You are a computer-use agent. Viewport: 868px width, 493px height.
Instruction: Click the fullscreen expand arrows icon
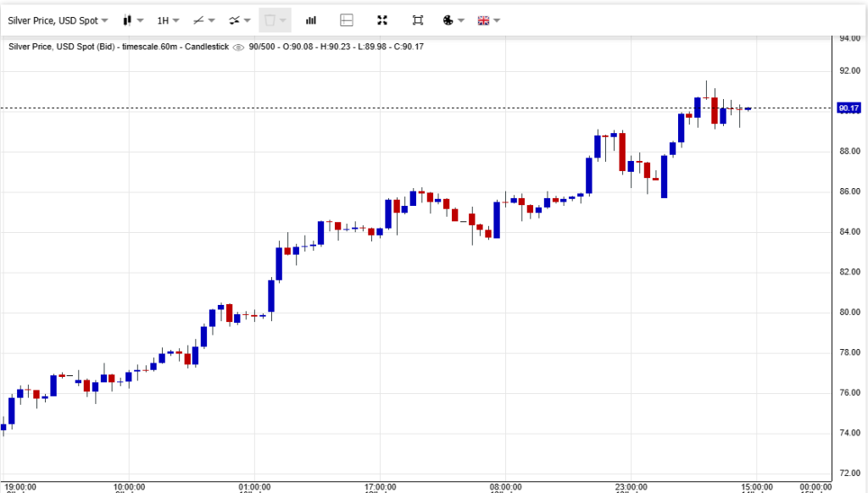[x=381, y=19]
